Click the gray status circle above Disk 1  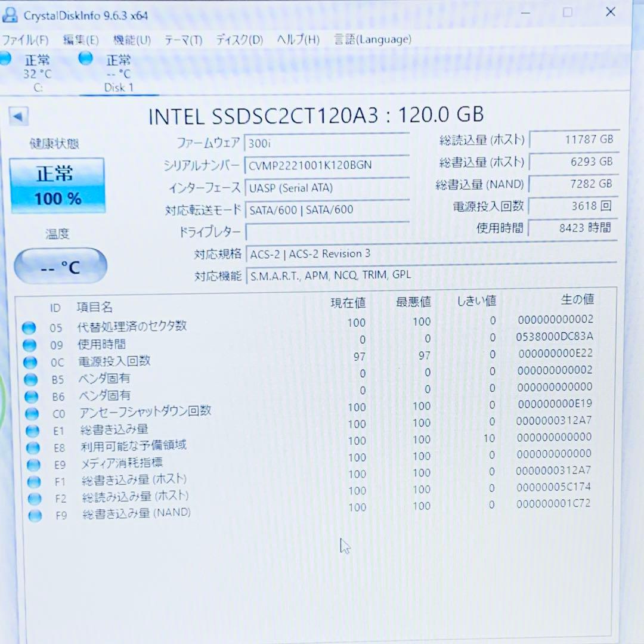coord(85,58)
